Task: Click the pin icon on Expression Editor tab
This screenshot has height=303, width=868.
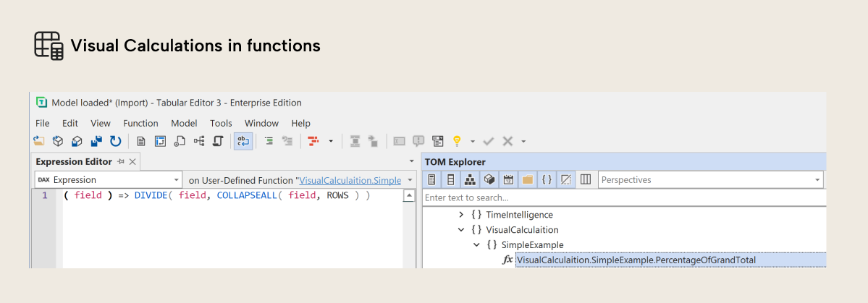Action: (121, 162)
